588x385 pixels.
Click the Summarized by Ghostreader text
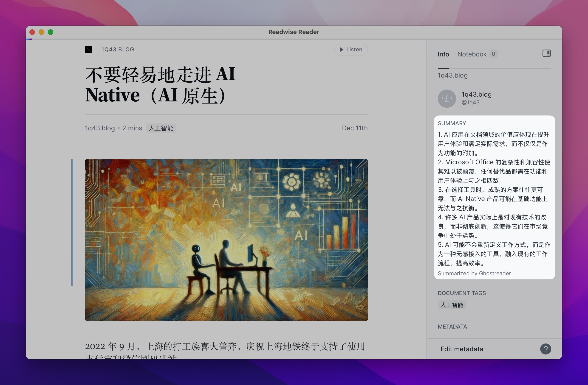(474, 273)
